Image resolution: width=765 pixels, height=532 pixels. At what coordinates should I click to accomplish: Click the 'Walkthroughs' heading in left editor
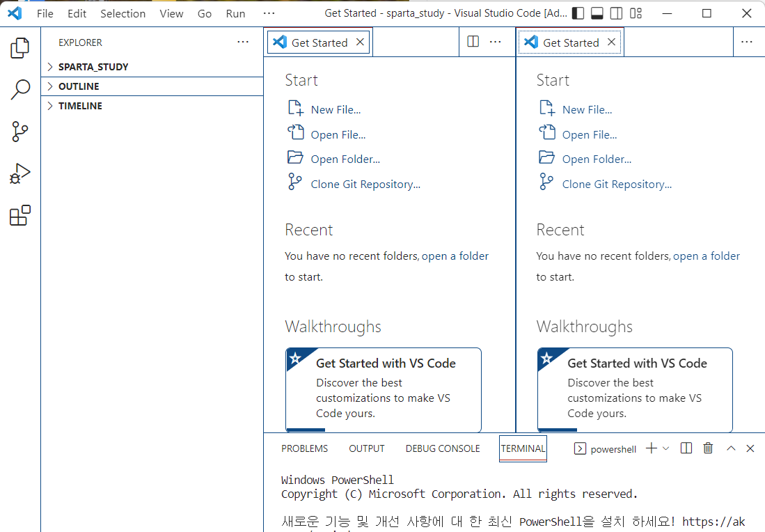click(333, 327)
